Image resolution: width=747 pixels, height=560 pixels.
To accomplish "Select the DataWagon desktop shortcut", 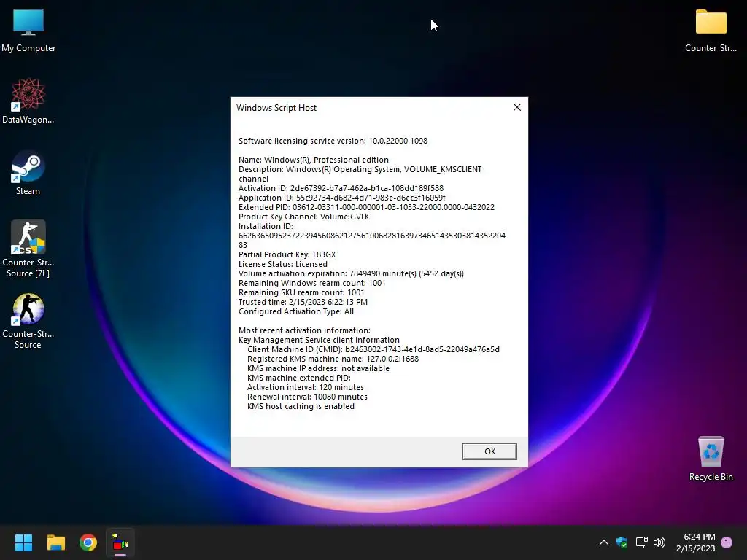I will pos(28,101).
